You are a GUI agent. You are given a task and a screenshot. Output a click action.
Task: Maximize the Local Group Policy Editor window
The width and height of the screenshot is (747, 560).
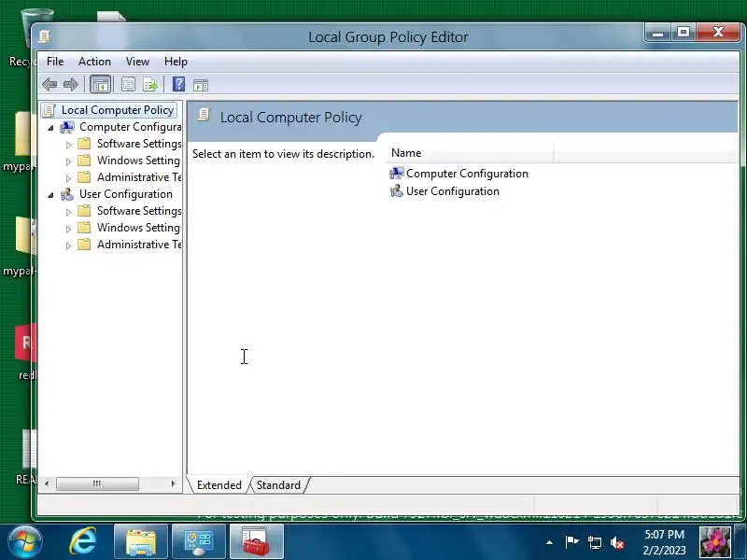[684, 33]
